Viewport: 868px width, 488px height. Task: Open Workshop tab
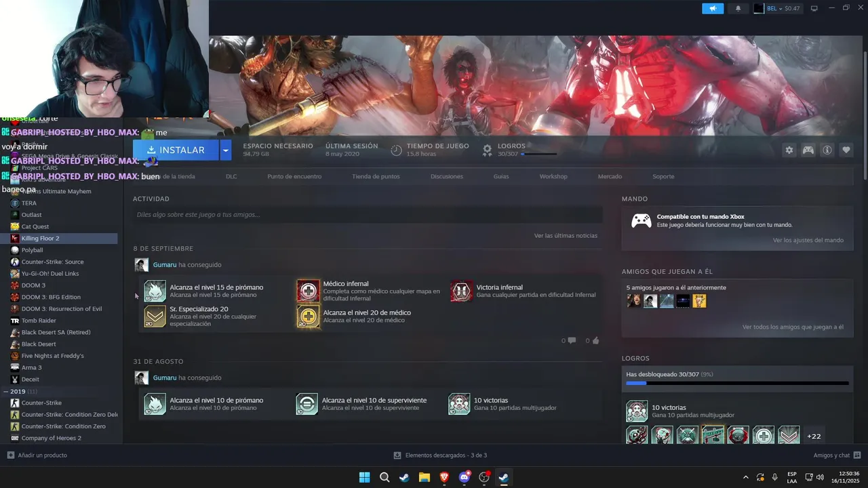(553, 176)
